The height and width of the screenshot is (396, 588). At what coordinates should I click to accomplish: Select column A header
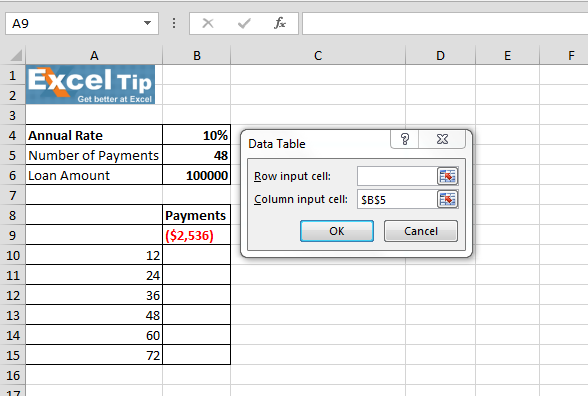point(94,56)
